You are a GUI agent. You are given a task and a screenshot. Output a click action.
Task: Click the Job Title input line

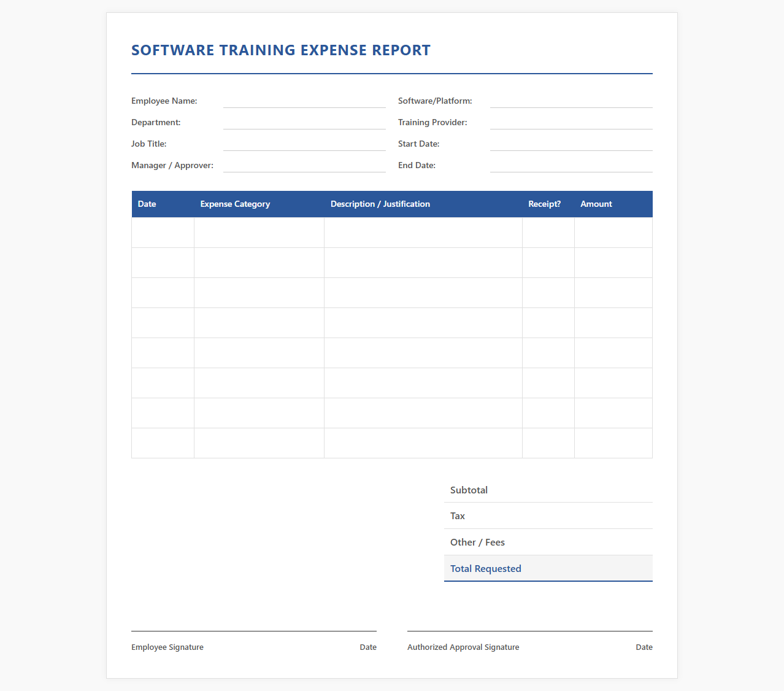click(x=304, y=144)
